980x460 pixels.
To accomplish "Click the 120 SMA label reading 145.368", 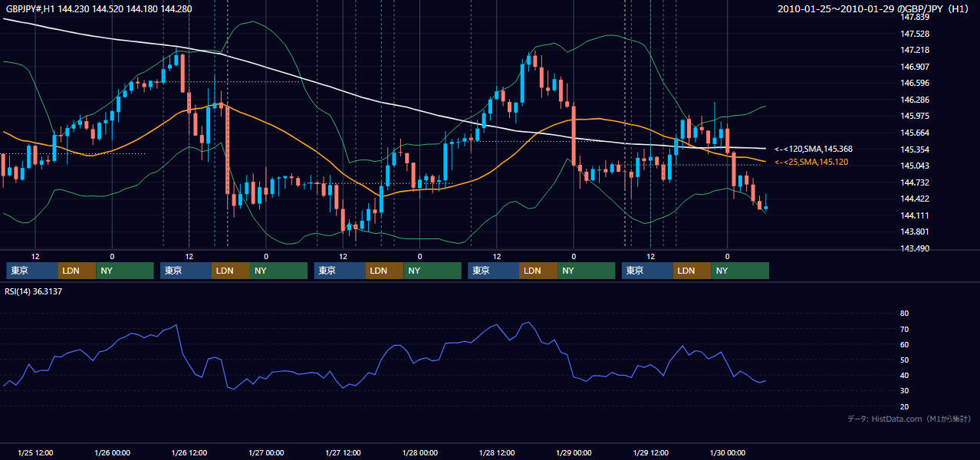I will coord(814,149).
